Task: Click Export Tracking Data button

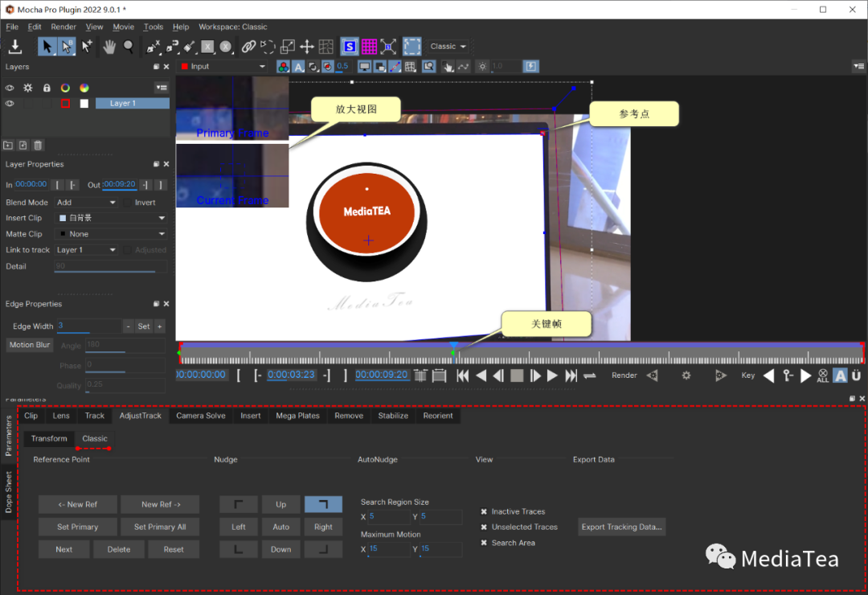Action: click(621, 527)
